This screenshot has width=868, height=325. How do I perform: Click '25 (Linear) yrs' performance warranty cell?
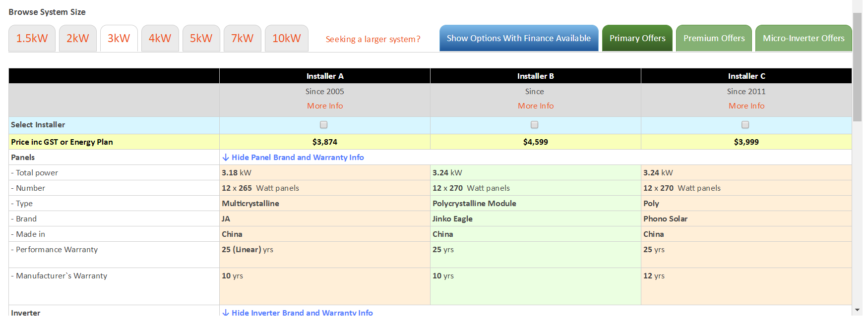click(325, 255)
